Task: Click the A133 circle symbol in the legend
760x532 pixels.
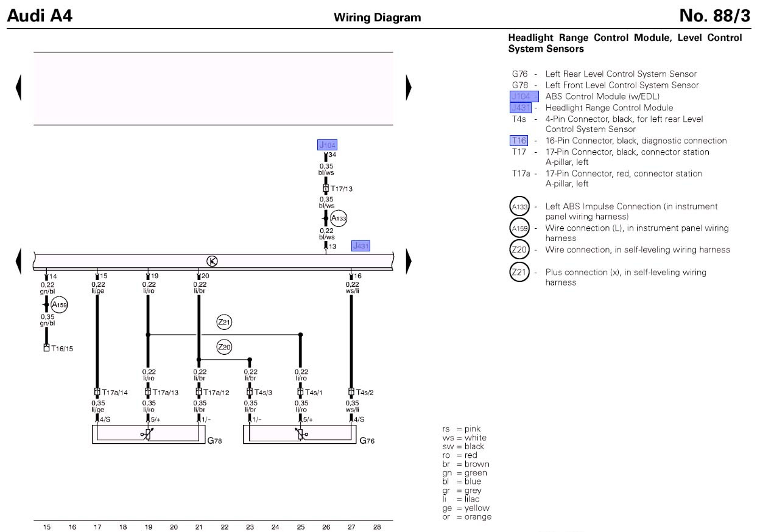Action: coord(519,207)
